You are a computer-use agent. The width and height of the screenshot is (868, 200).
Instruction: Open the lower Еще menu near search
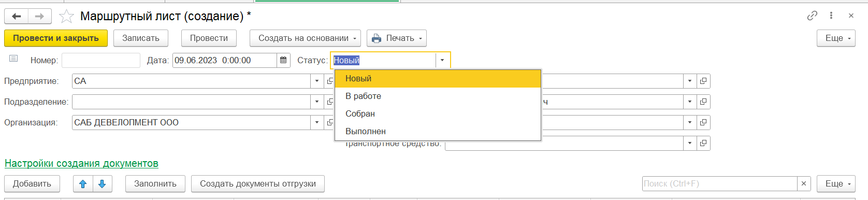coord(836,183)
